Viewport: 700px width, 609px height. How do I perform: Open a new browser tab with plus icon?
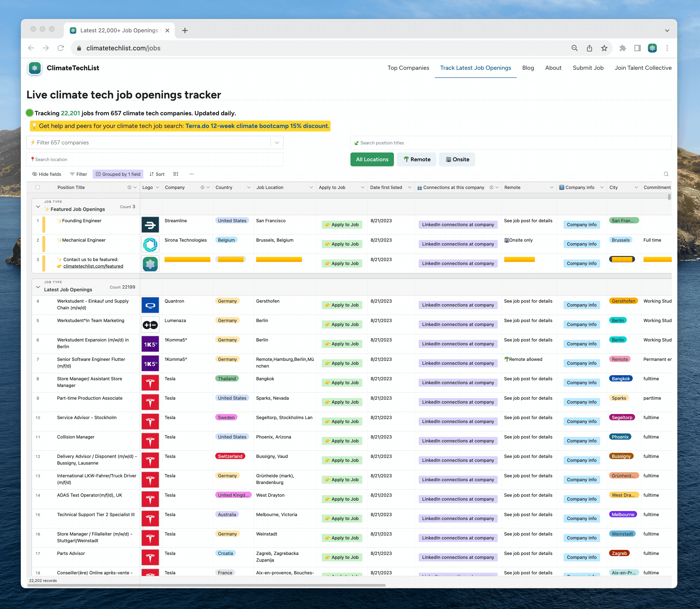click(x=185, y=30)
